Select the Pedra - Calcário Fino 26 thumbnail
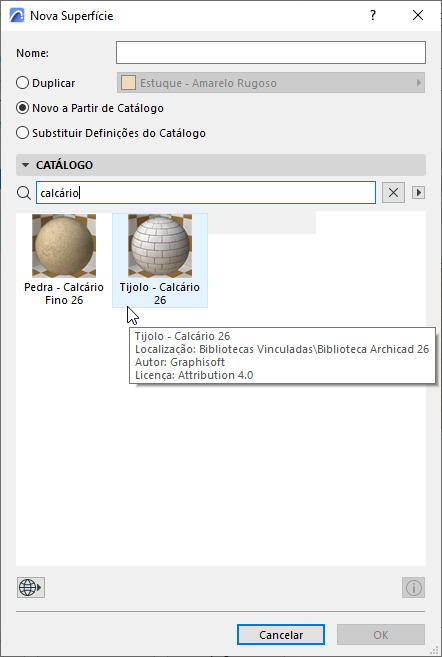The image size is (442, 657). 64,246
